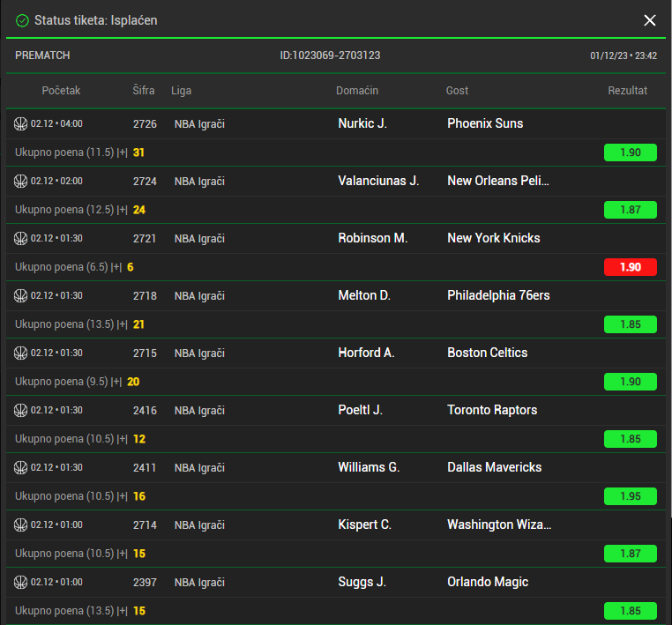
Task: Click the 1.90 odds badge for Horford A.
Action: (x=630, y=382)
